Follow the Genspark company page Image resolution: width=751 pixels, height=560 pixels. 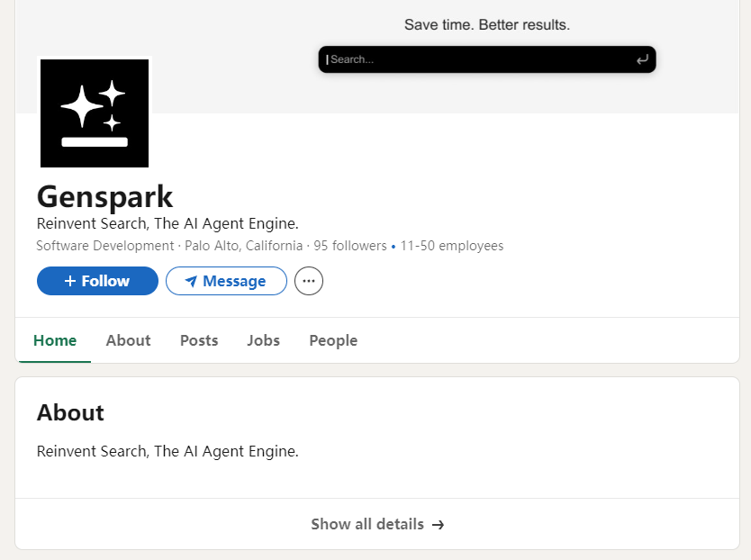click(x=97, y=281)
